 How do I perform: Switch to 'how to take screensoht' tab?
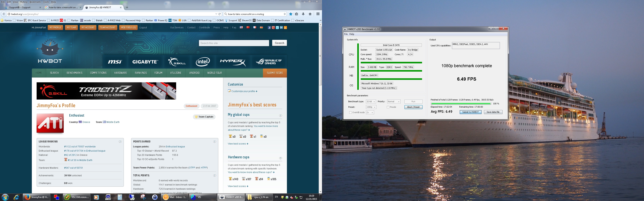point(63,7)
